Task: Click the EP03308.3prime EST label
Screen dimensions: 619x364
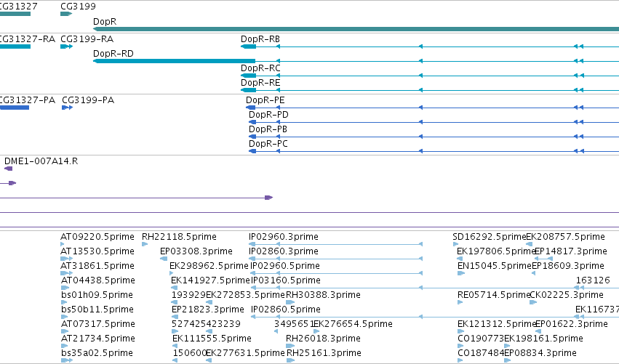Action: [x=196, y=251]
